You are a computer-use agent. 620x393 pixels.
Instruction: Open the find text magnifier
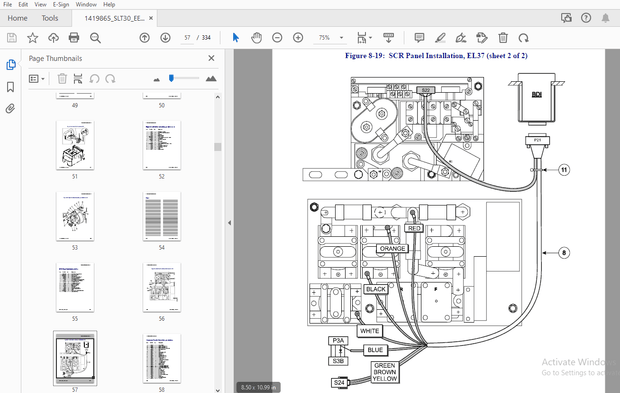pyautogui.click(x=95, y=38)
